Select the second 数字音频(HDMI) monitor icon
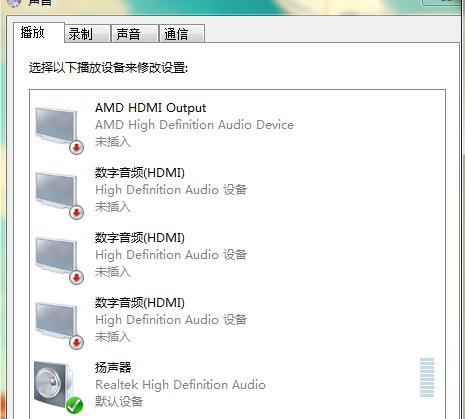465x419 pixels. click(x=56, y=255)
